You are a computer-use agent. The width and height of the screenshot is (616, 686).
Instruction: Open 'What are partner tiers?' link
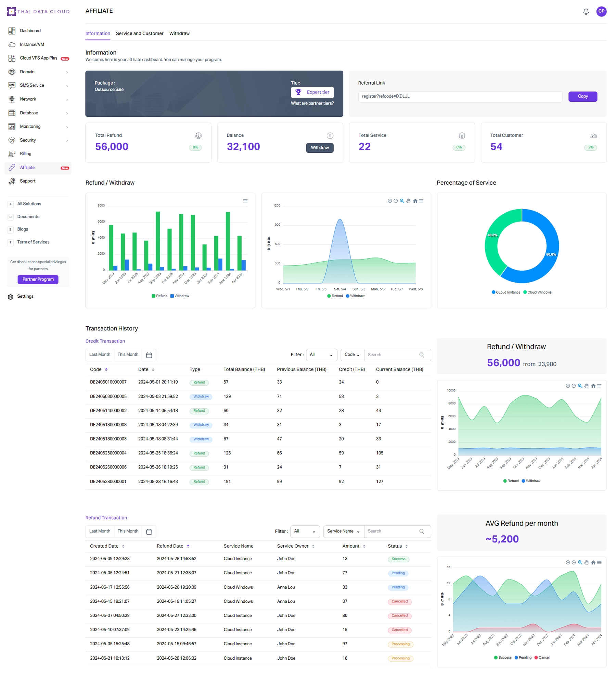coord(312,103)
